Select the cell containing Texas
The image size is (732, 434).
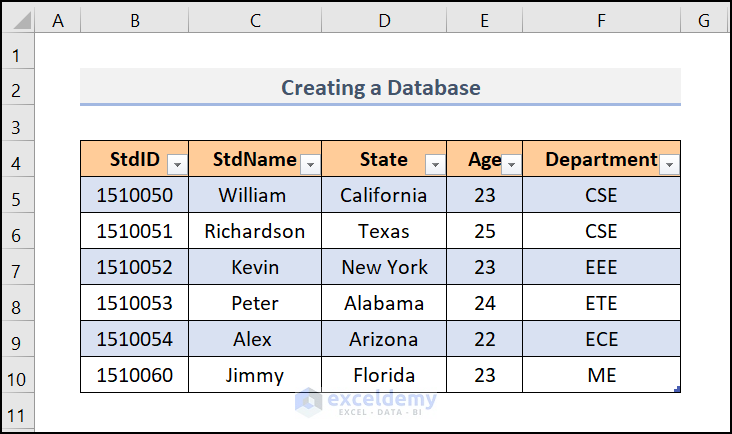pyautogui.click(x=384, y=232)
